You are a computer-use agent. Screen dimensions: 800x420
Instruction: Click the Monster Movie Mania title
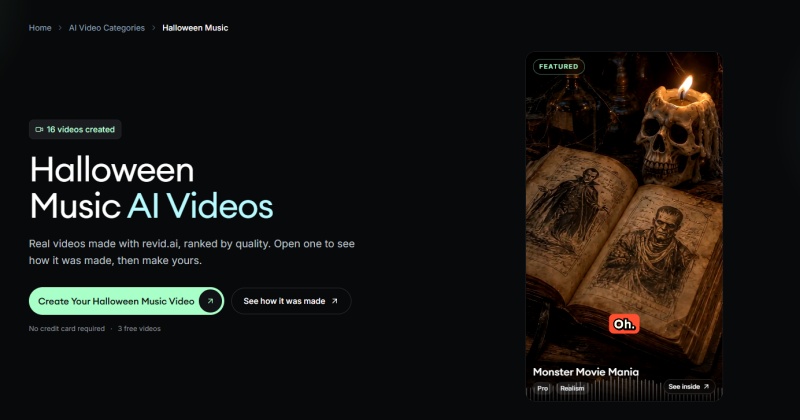tap(586, 372)
